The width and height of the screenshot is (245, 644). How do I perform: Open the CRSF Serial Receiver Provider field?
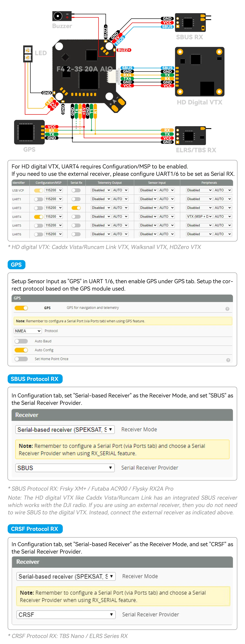[66, 615]
